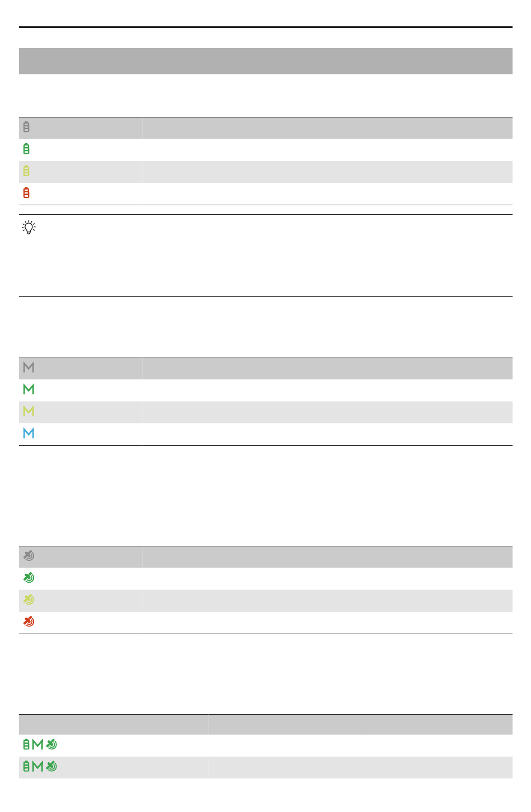
Task: Click the blank description cell beside the red battery
Action: click(x=327, y=193)
